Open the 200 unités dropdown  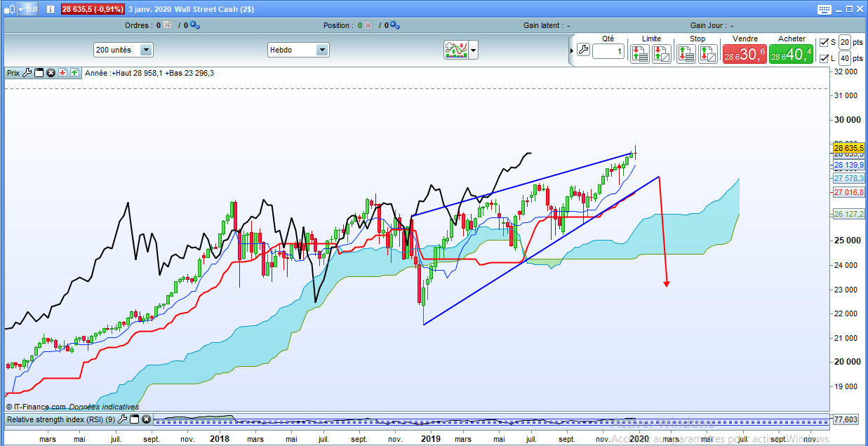[146, 50]
